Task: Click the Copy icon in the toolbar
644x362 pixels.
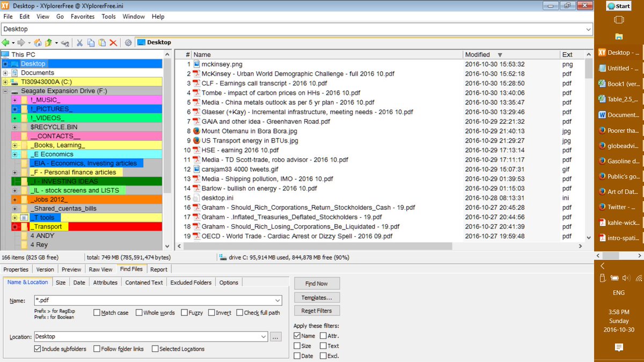Action: pos(91,42)
